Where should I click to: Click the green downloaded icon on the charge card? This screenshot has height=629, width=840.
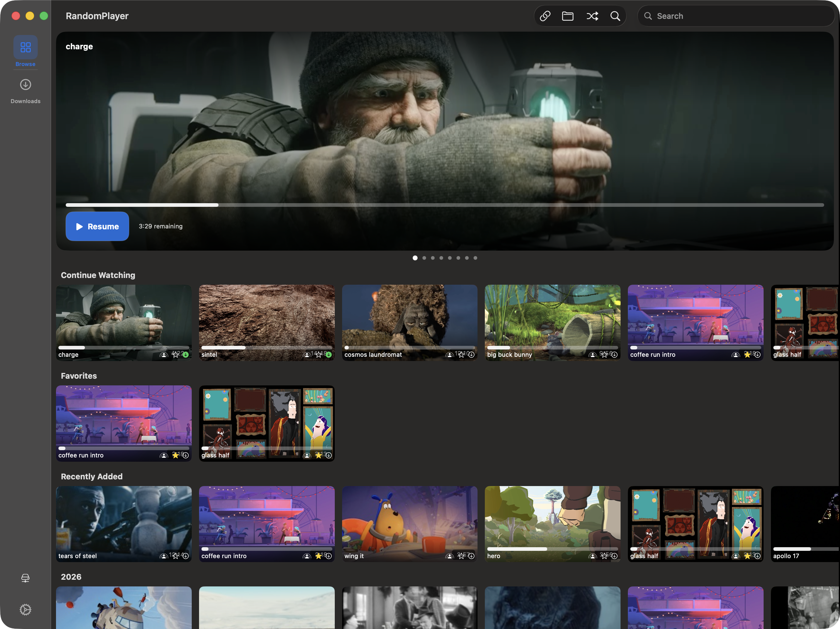pos(186,355)
